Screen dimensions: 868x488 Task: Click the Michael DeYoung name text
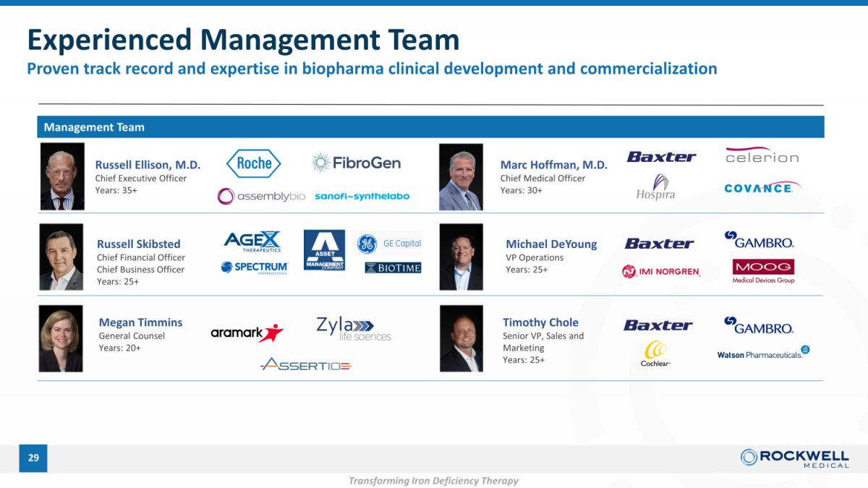tap(551, 244)
